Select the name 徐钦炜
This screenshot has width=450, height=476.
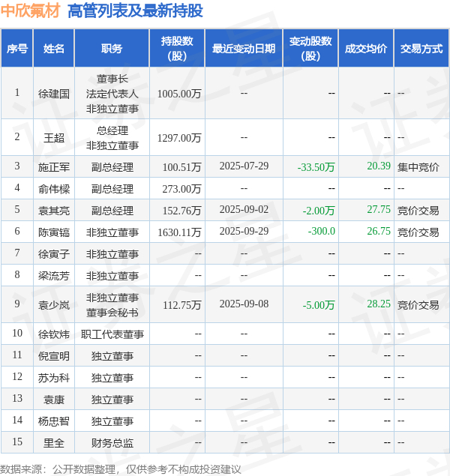pyautogui.click(x=54, y=334)
